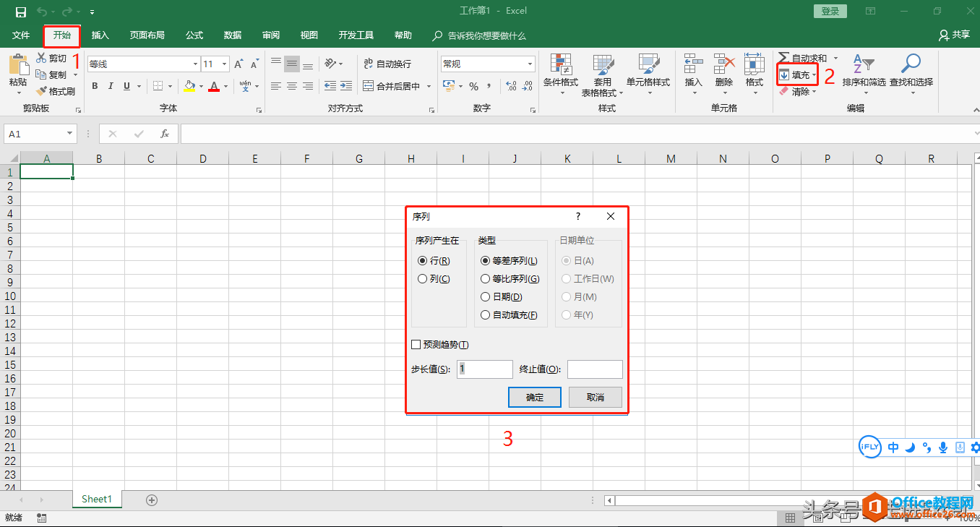
Task: Switch to the 公式 (Formulas) tab
Action: point(194,35)
